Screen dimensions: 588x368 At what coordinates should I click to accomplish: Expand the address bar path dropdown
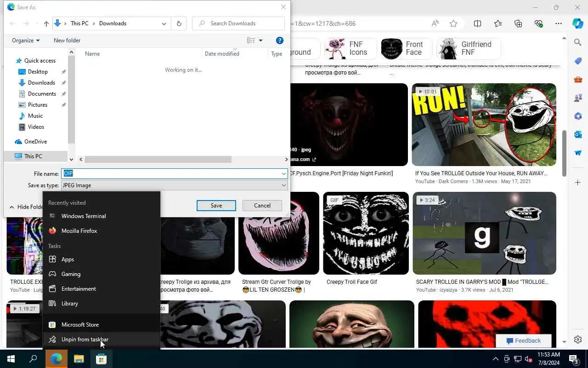(164, 23)
